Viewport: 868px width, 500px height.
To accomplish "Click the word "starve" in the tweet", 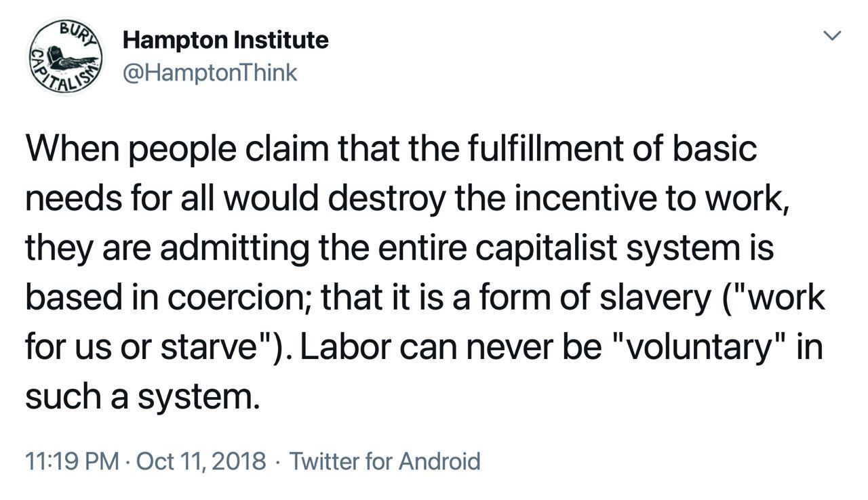I will [210, 348].
